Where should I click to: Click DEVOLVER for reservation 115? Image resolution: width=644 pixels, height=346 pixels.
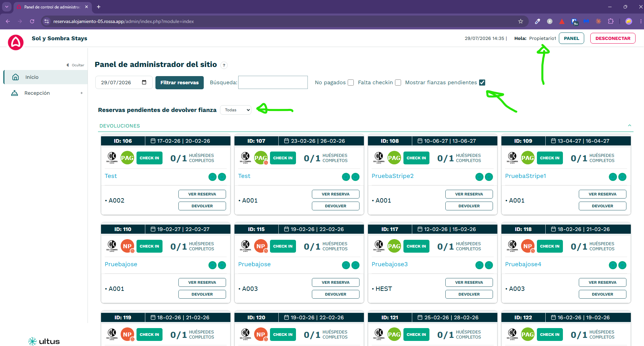pyautogui.click(x=336, y=294)
